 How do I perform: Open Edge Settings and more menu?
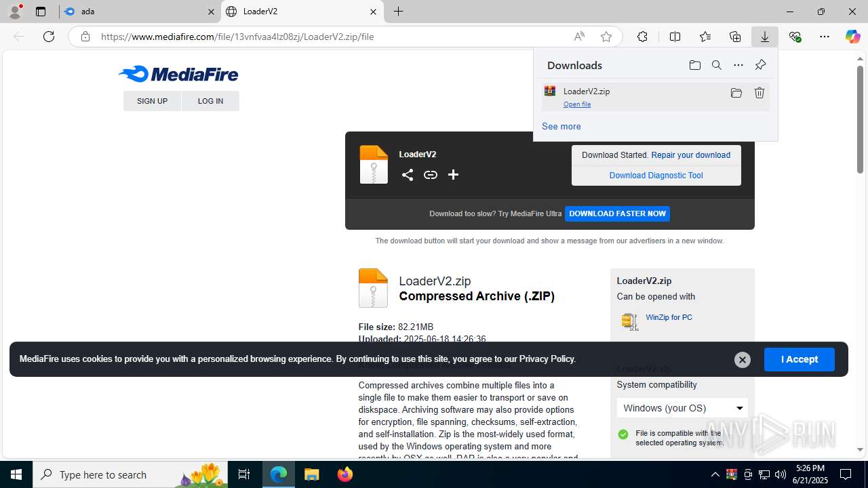pyautogui.click(x=825, y=37)
